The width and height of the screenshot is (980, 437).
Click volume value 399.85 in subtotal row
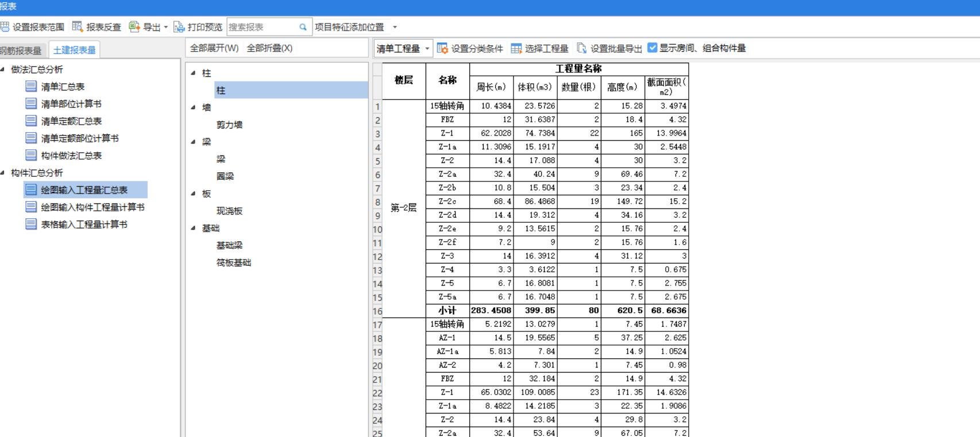535,310
